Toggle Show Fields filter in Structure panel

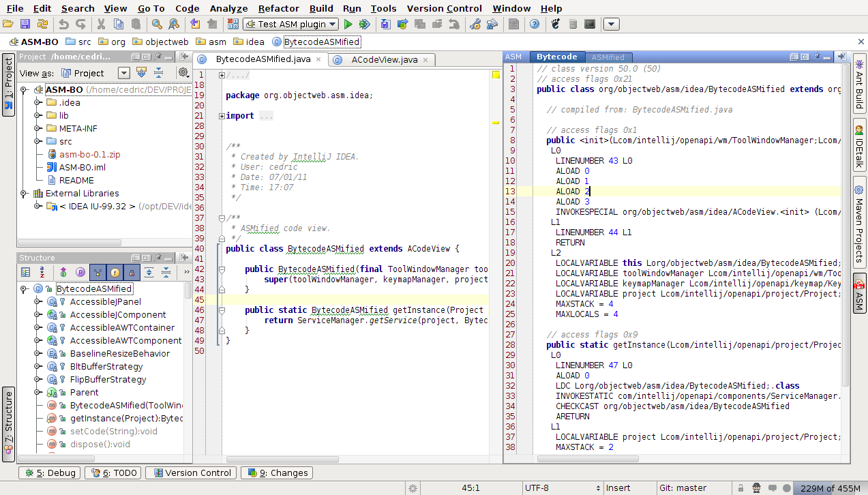115,273
